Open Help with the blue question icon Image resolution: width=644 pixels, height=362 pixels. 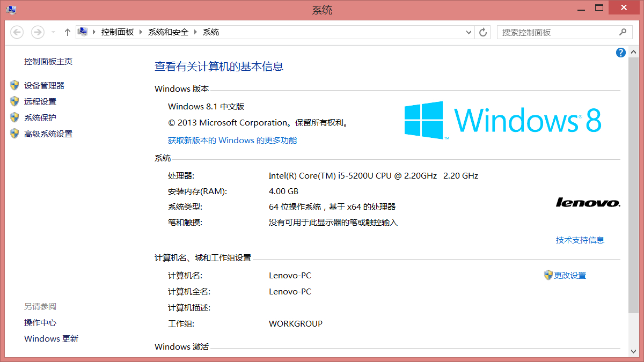pos(621,53)
